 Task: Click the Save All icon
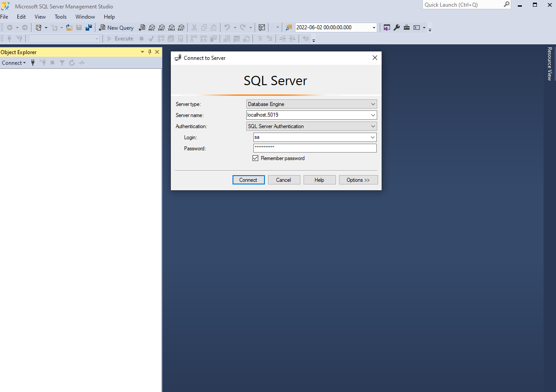click(x=89, y=27)
